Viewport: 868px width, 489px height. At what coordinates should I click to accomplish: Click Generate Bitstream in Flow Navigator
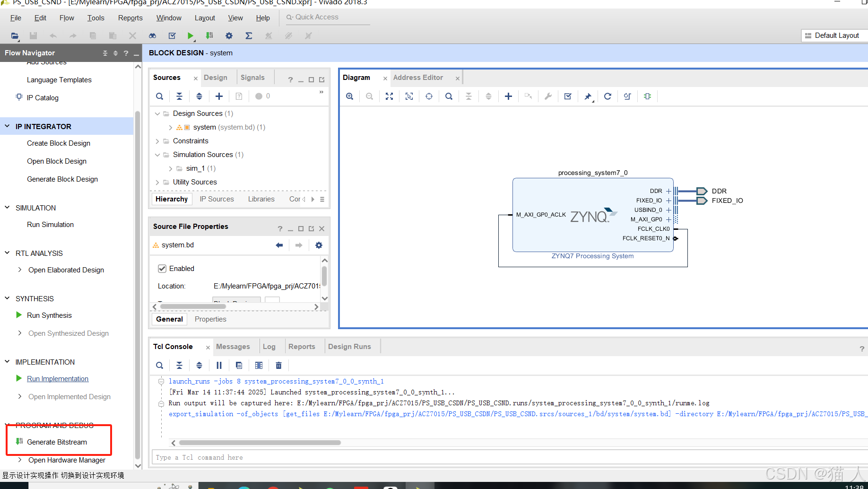pyautogui.click(x=57, y=442)
